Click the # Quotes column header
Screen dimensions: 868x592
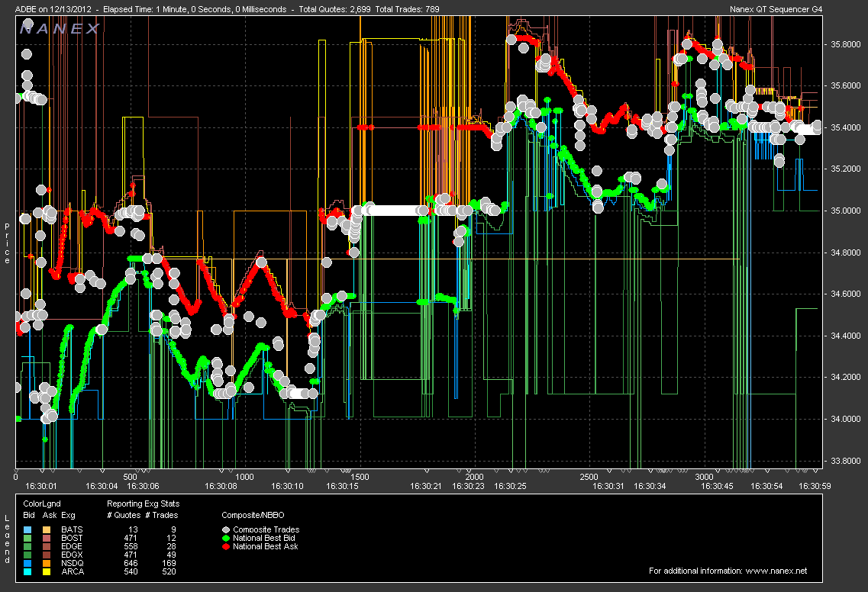(124, 515)
